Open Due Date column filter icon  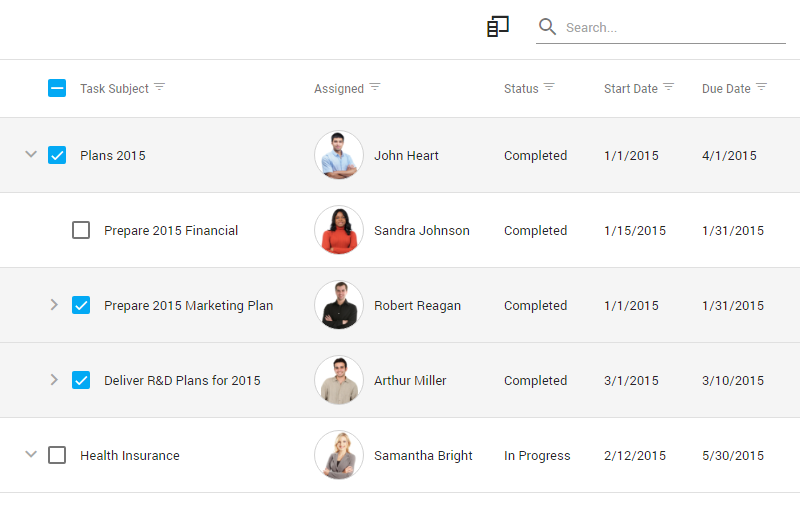click(x=761, y=87)
